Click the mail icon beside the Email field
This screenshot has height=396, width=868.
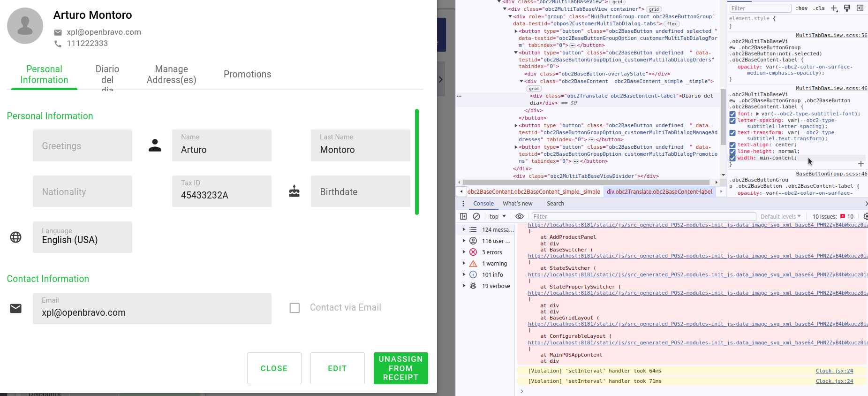(x=15, y=308)
